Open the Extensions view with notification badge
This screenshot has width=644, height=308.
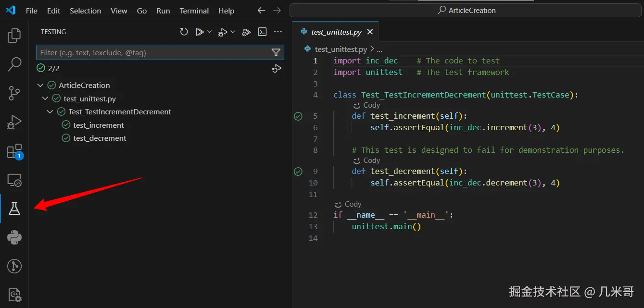point(14,150)
